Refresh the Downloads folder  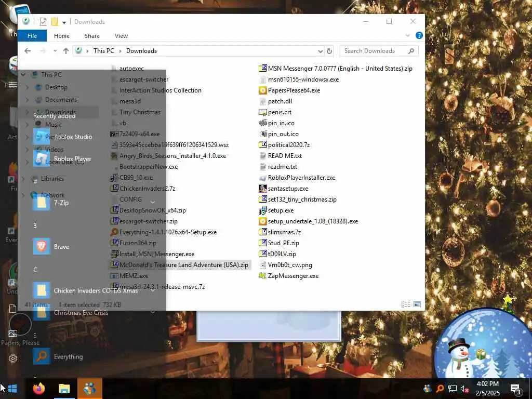coord(329,51)
